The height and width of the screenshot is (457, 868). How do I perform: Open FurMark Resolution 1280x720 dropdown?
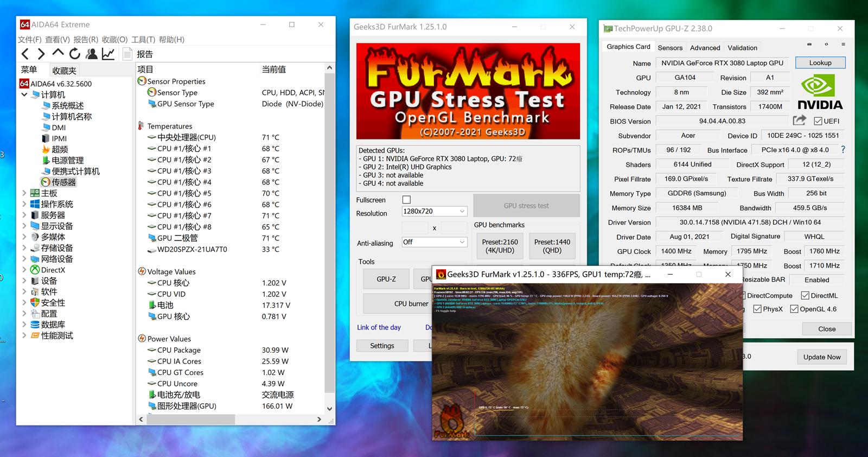click(434, 211)
